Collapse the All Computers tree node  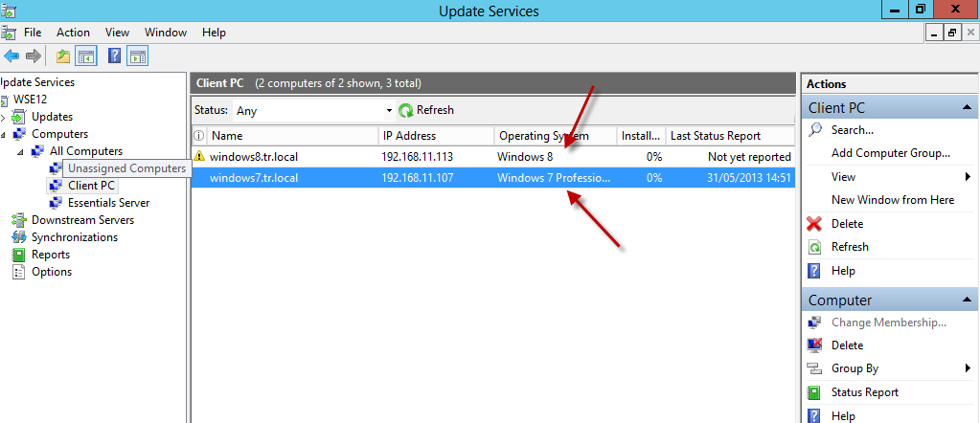[21, 151]
